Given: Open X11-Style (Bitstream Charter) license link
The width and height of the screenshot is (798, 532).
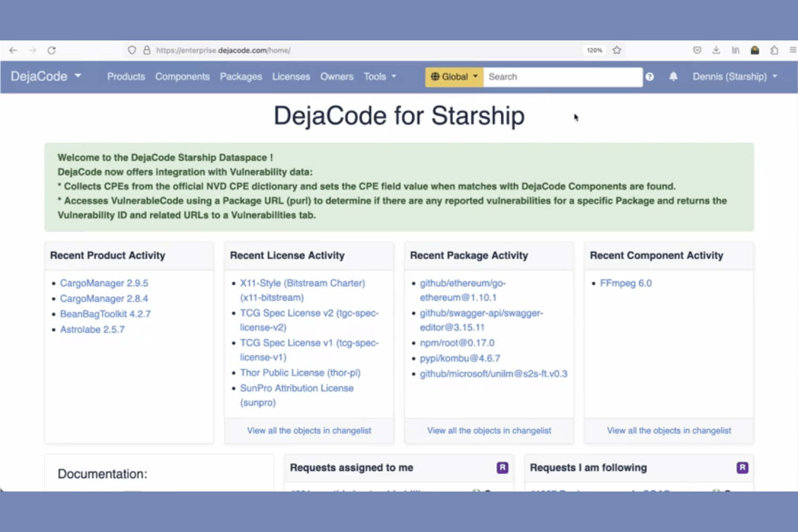Looking at the screenshot, I should (302, 290).
